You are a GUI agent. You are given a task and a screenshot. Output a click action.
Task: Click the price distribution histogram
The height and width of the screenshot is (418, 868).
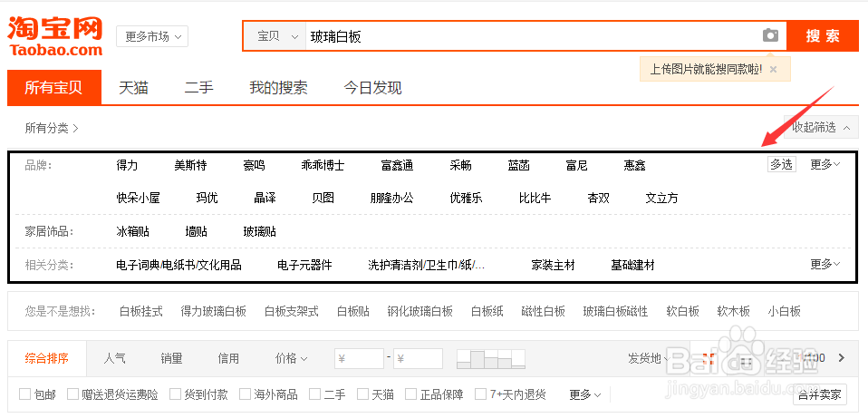tap(490, 359)
